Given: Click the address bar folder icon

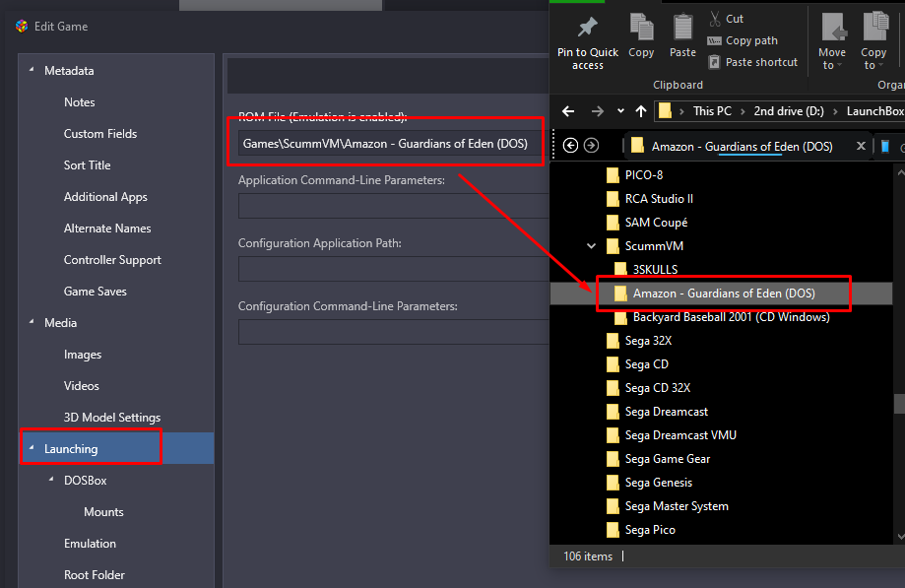Looking at the screenshot, I should [665, 110].
